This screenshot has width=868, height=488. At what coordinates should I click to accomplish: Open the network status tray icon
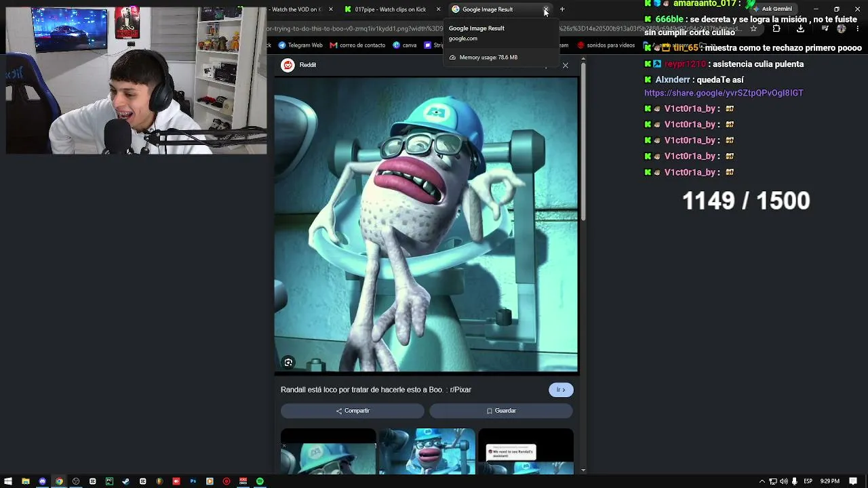773,481
